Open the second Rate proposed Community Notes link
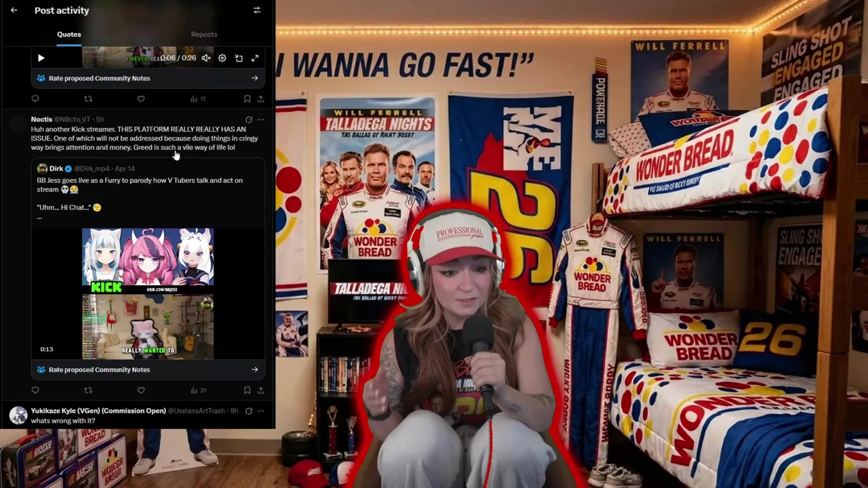The width and height of the screenshot is (868, 488). (x=99, y=369)
